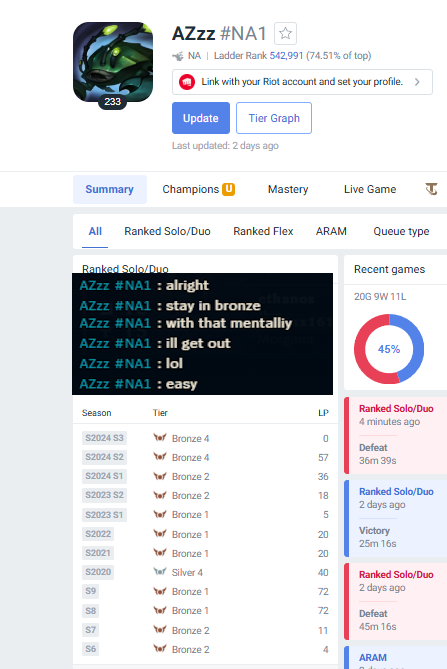The width and height of the screenshot is (447, 669).
Task: Click the 45% win rate donut chart
Action: [x=389, y=349]
